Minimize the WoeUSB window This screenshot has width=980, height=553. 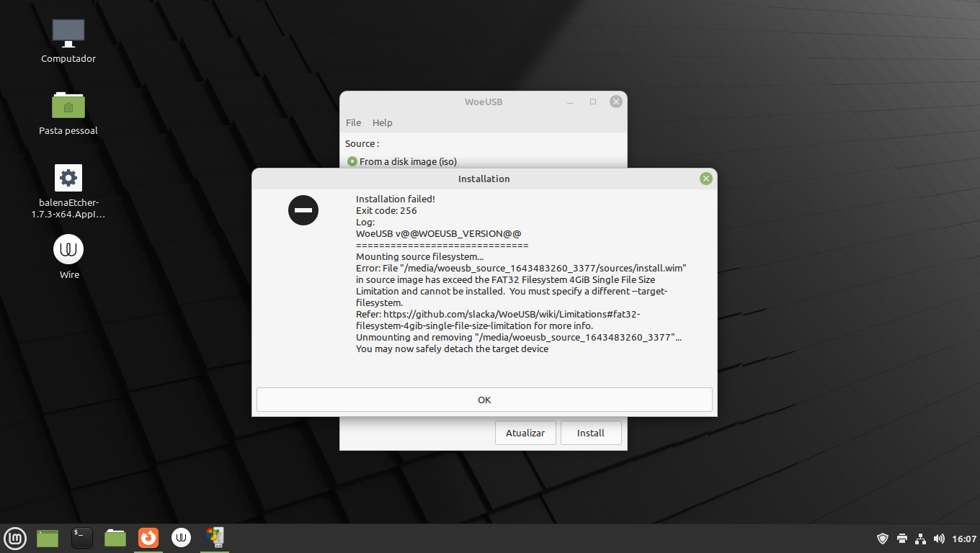[x=570, y=102]
